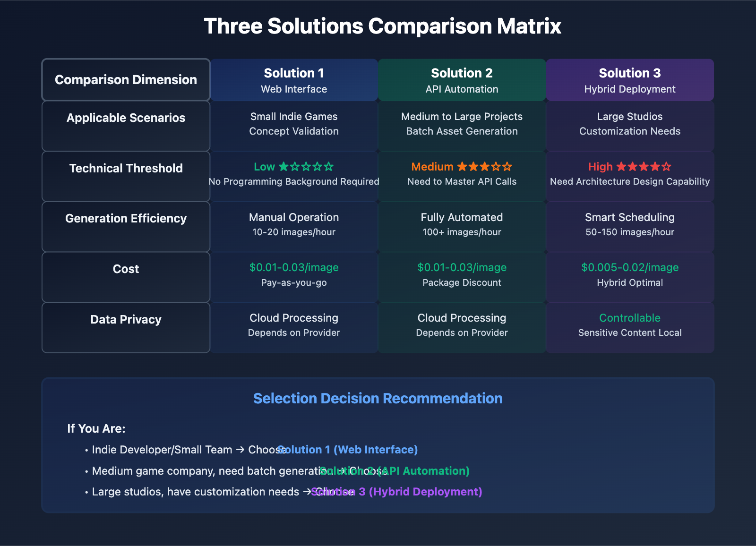Click the Selection Decision Recommendation heading

click(378, 399)
